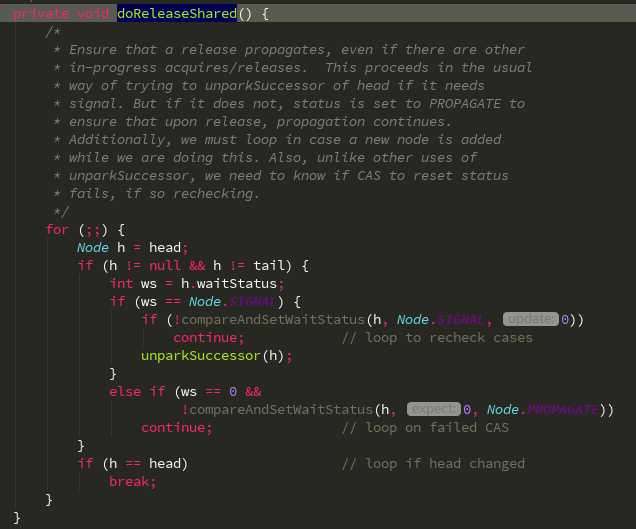Click the 'loop to recheck cases' comment
Image resolution: width=636 pixels, height=529 pixels.
tap(437, 338)
